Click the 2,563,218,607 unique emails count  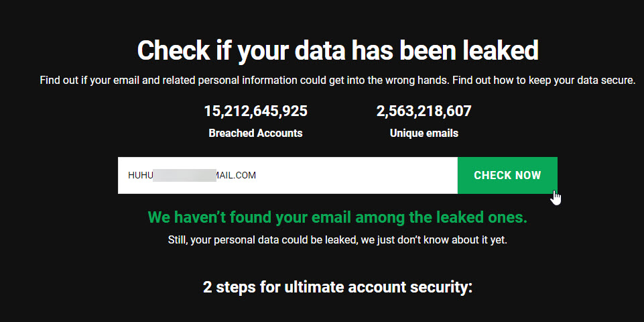(424, 111)
